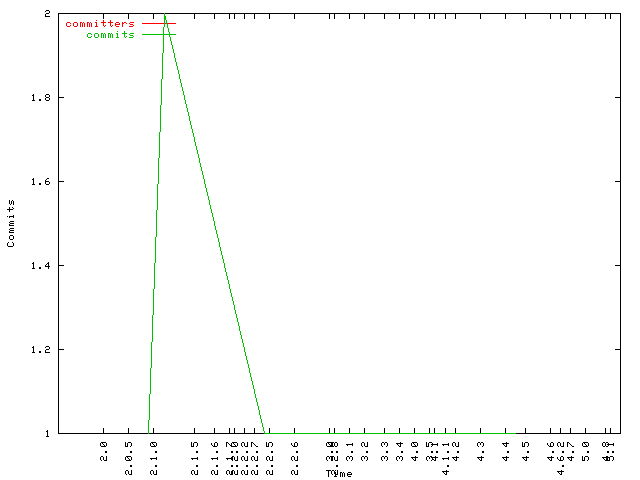Select the 3.2 version tick label
This screenshot has width=640, height=480.
pyautogui.click(x=365, y=452)
